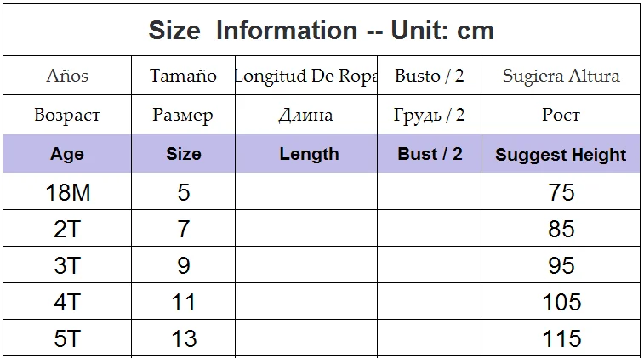
Task: Click the '18M' age cell
Action: [x=67, y=191]
